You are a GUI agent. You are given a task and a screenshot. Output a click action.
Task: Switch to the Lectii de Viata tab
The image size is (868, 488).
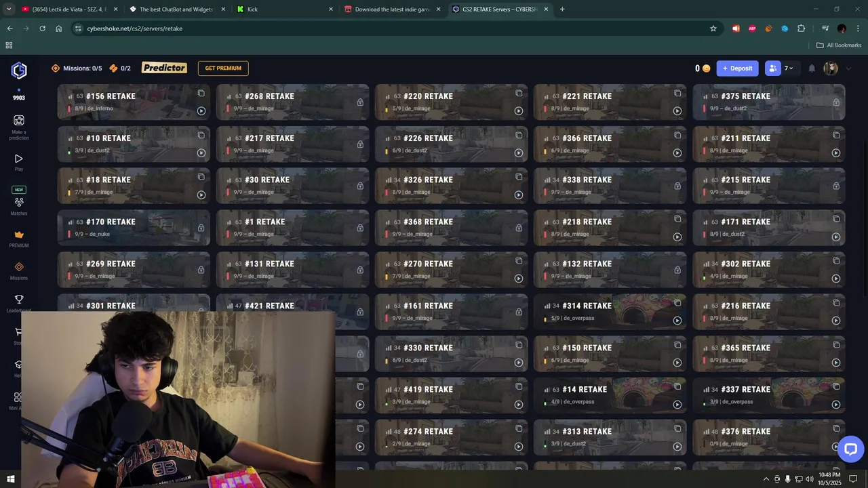(x=70, y=9)
